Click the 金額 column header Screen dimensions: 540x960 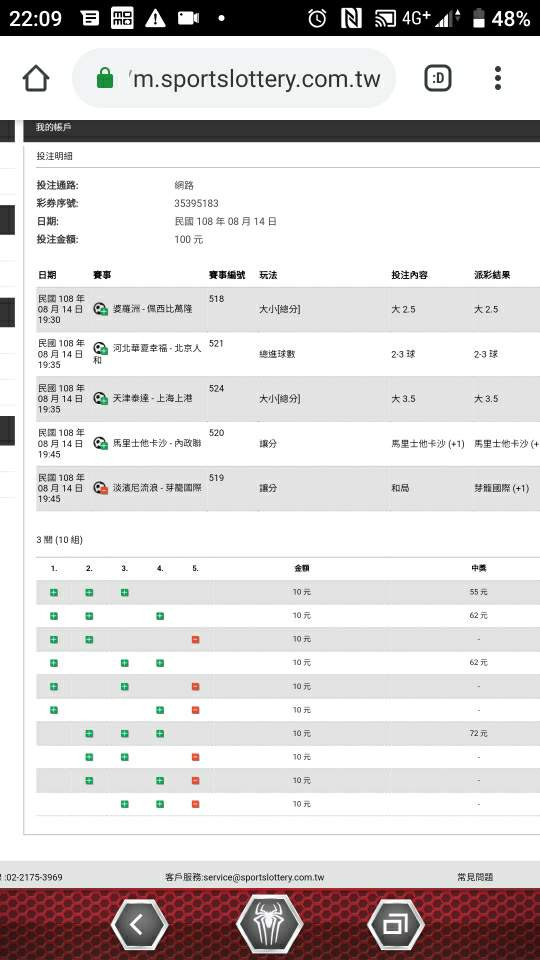pos(301,568)
